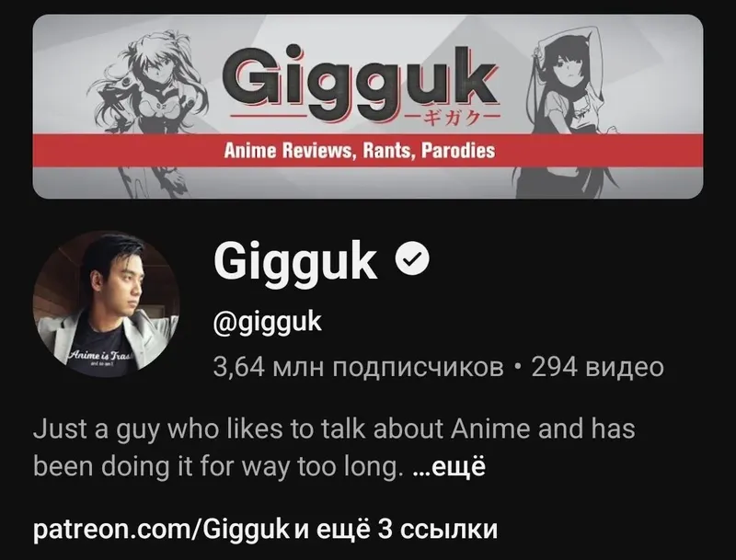Viewport: 736px width, 560px height.
Task: Click the Gigguk channel name heading
Action: tap(295, 259)
